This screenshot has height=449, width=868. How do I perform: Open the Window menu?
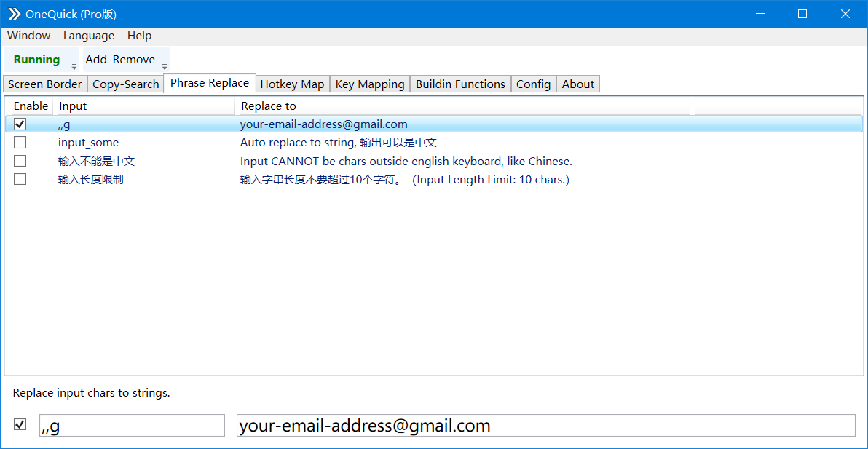coord(28,35)
